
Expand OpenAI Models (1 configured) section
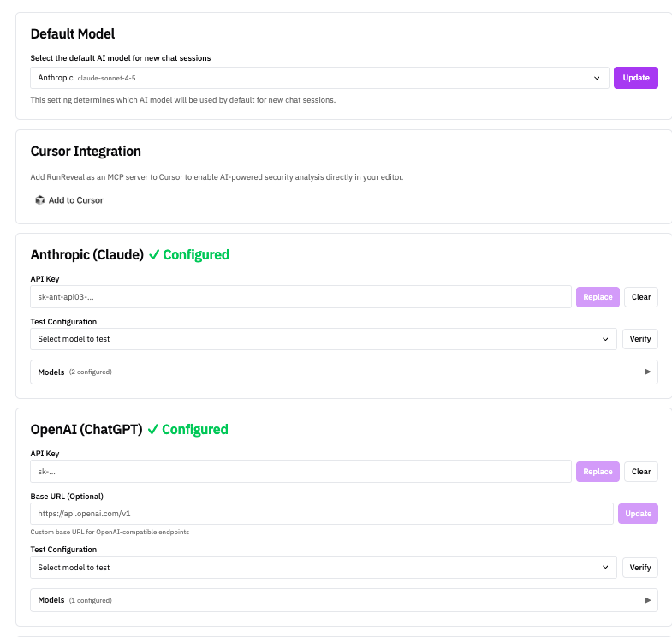(x=344, y=600)
